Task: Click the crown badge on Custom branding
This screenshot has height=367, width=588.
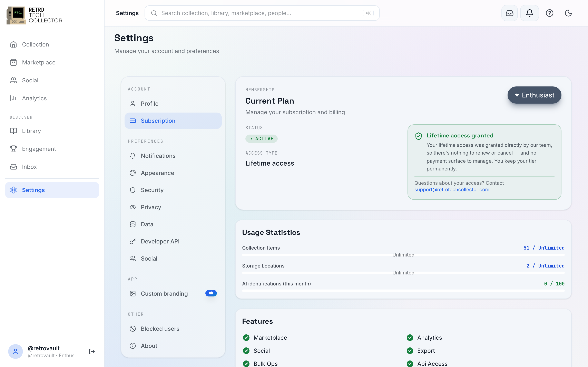Action: click(211, 293)
